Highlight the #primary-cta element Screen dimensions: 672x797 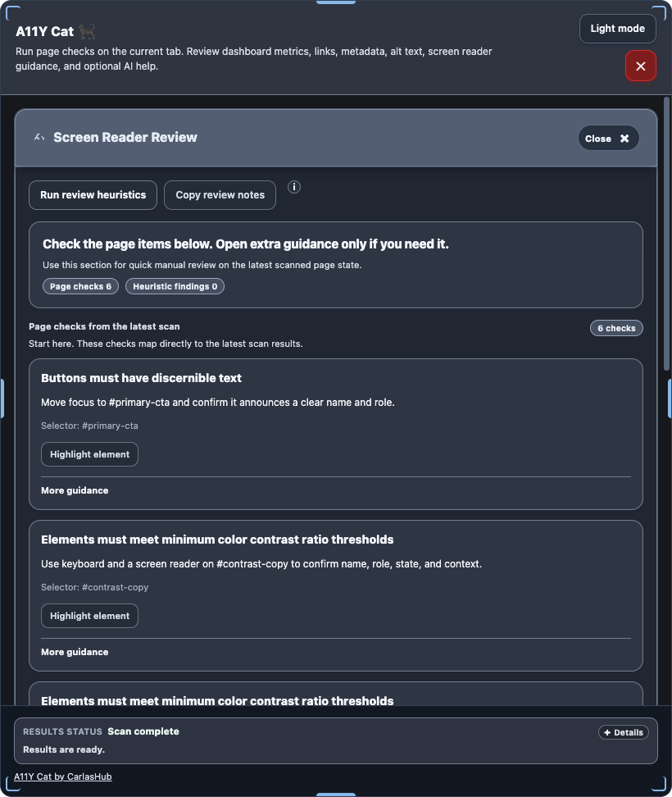89,454
